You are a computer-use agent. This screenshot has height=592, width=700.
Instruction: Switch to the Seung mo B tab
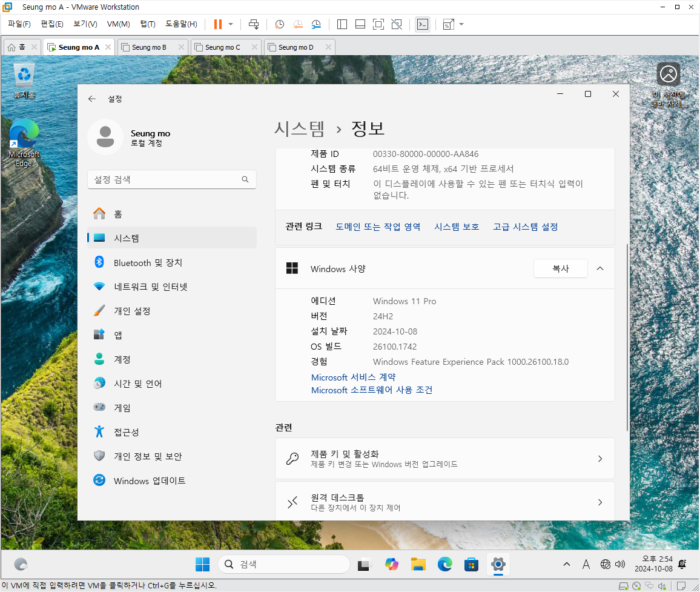point(149,47)
